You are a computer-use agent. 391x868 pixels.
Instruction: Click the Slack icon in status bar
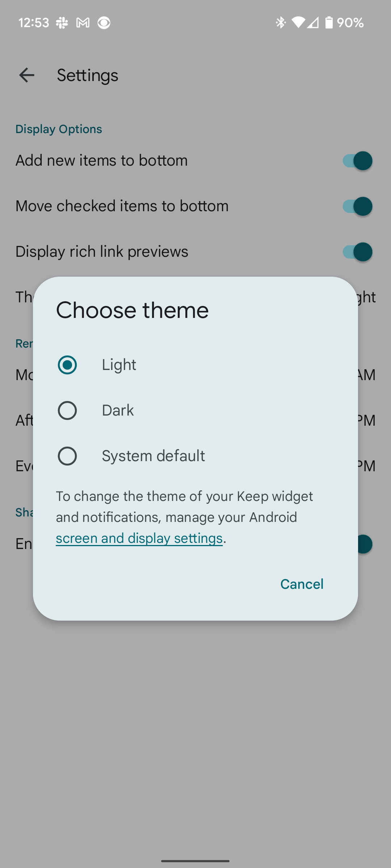pos(62,22)
